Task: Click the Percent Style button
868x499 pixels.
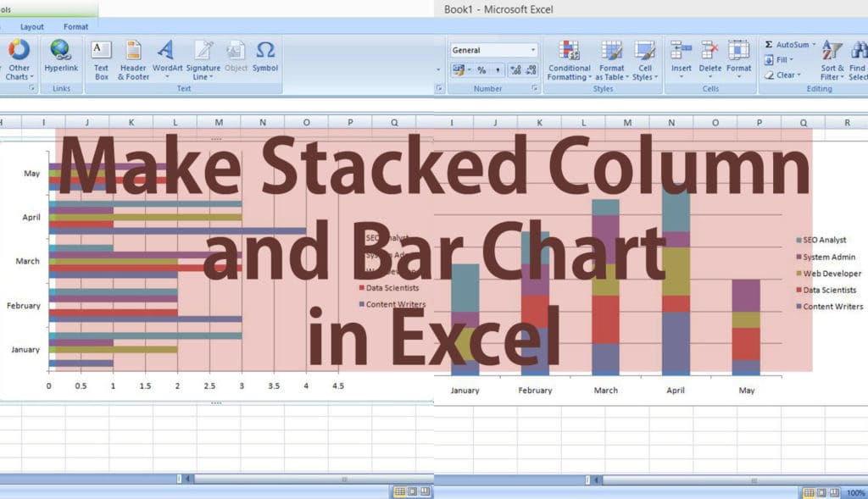Action: (x=481, y=70)
